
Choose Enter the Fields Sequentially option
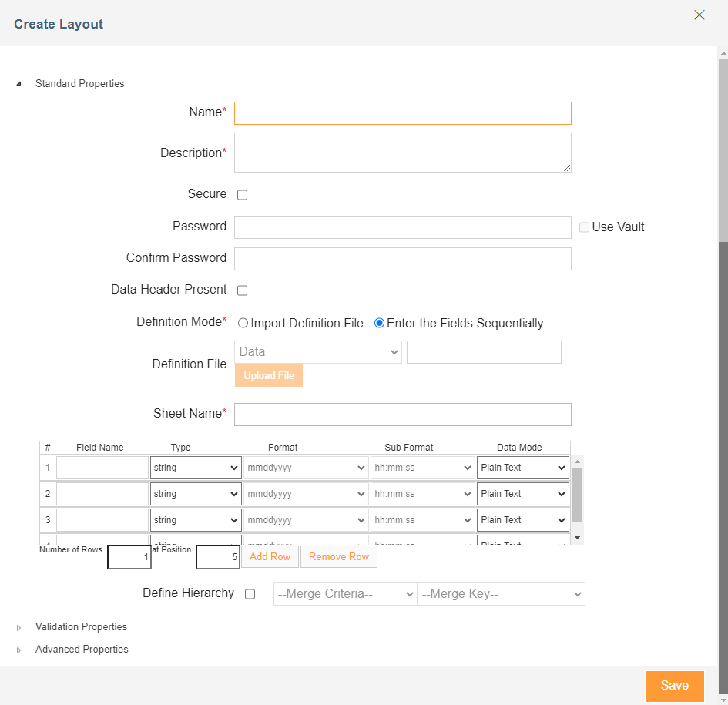click(379, 324)
